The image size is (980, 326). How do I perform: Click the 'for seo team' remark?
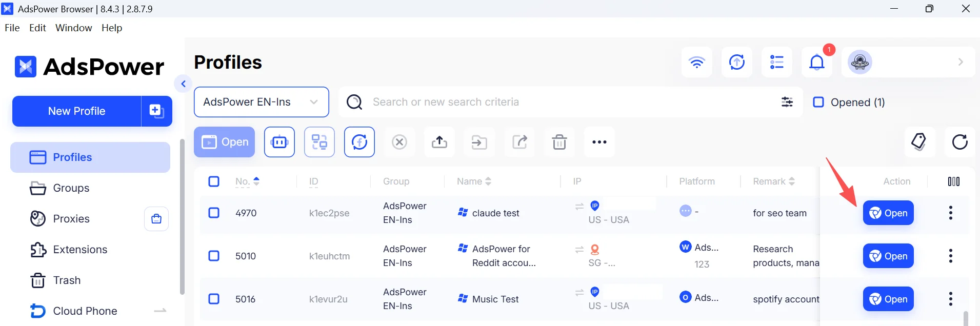[779, 213]
